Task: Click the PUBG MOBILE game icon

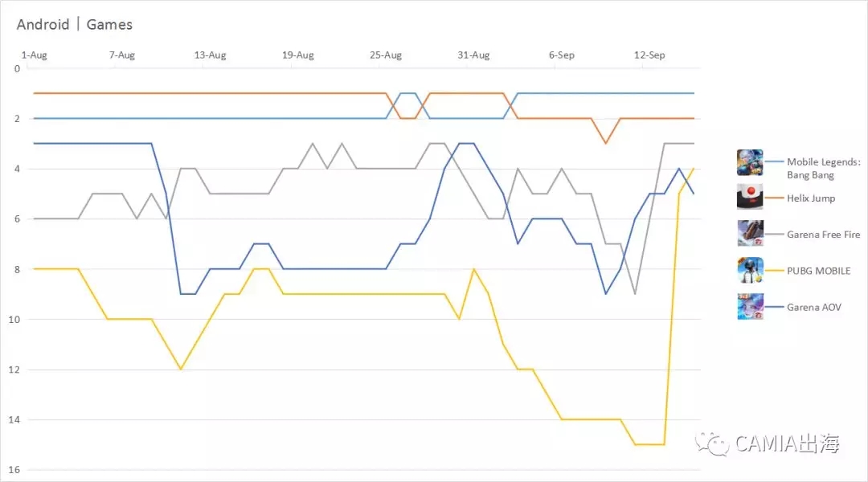Action: [x=750, y=270]
